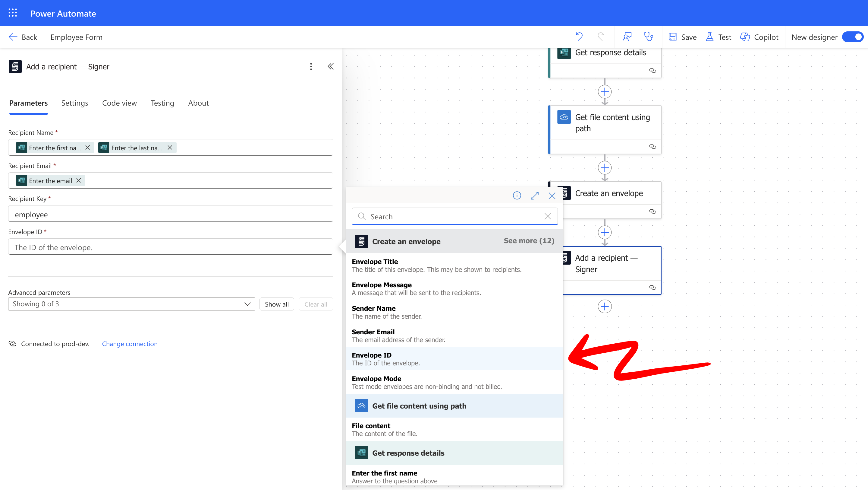Switch to the Code view tab
This screenshot has height=490, width=868.
(x=119, y=103)
